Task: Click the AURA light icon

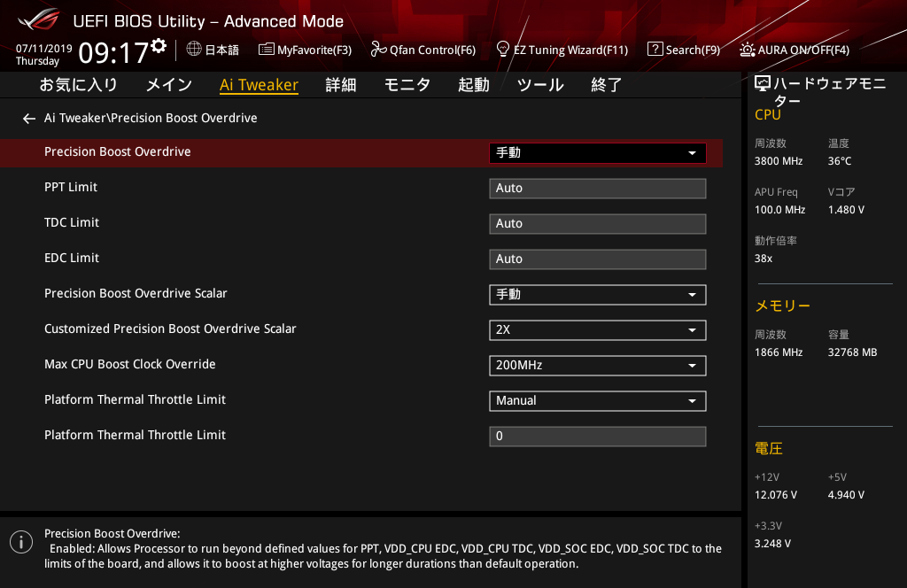Action: click(x=748, y=50)
